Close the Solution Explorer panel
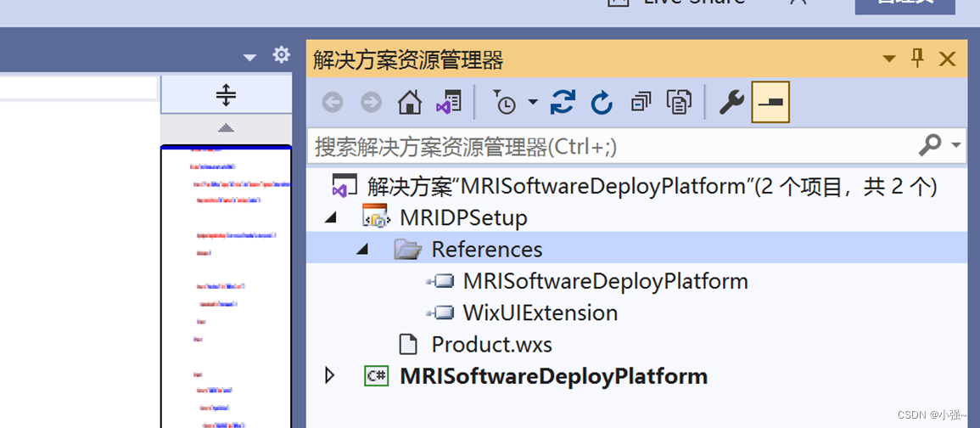 (948, 59)
